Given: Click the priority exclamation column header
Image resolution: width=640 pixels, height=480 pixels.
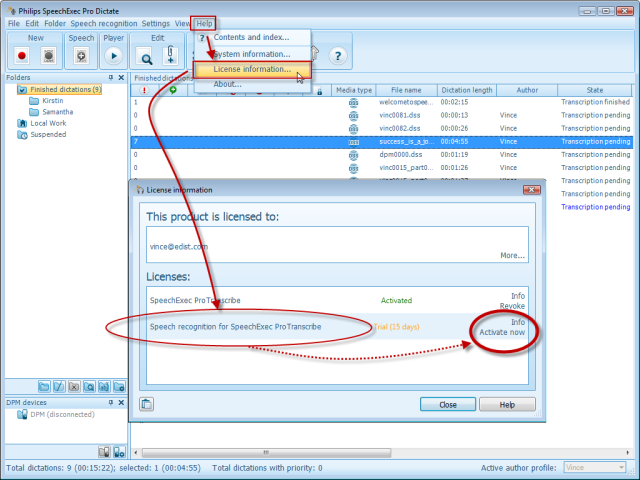Looking at the screenshot, I should pos(144,90).
